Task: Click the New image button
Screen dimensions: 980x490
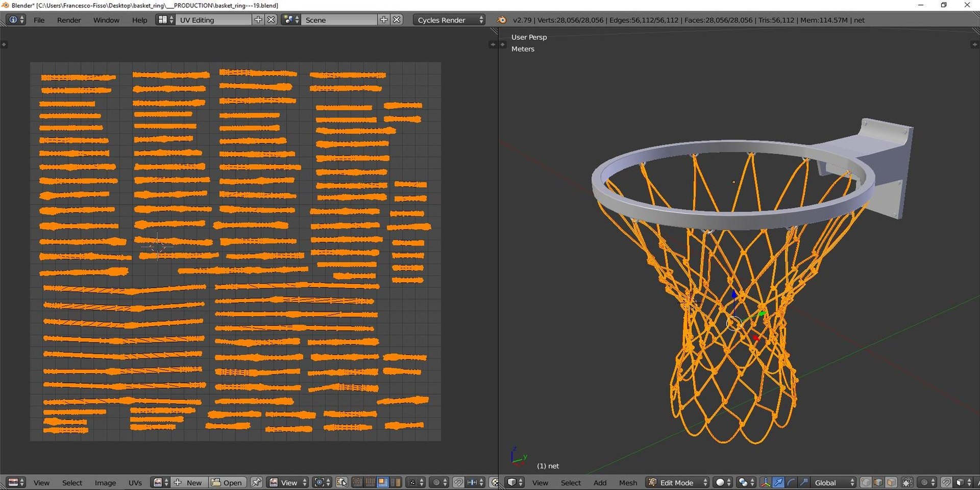Action: [x=189, y=482]
